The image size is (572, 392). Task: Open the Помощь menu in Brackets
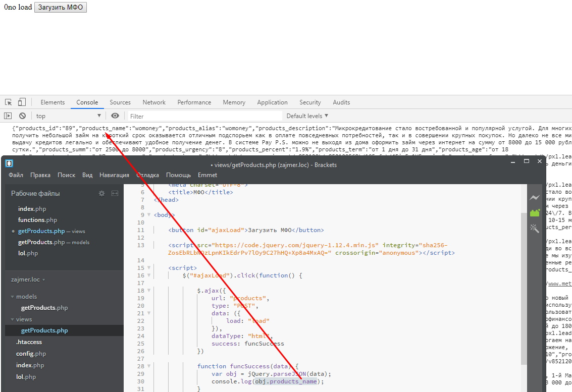click(178, 175)
